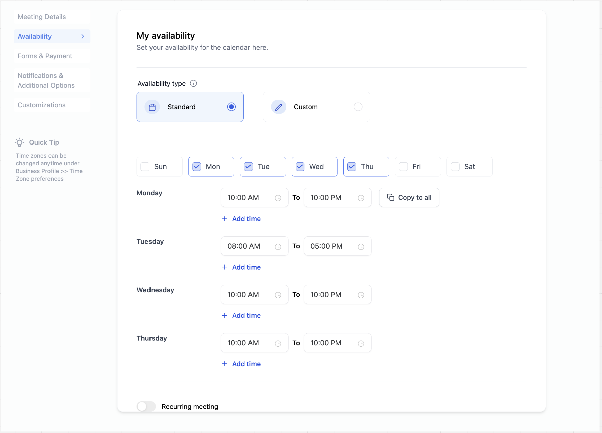Image resolution: width=602 pixels, height=433 pixels.
Task: Toggle the Recurring meeting switch
Action: [x=146, y=406]
